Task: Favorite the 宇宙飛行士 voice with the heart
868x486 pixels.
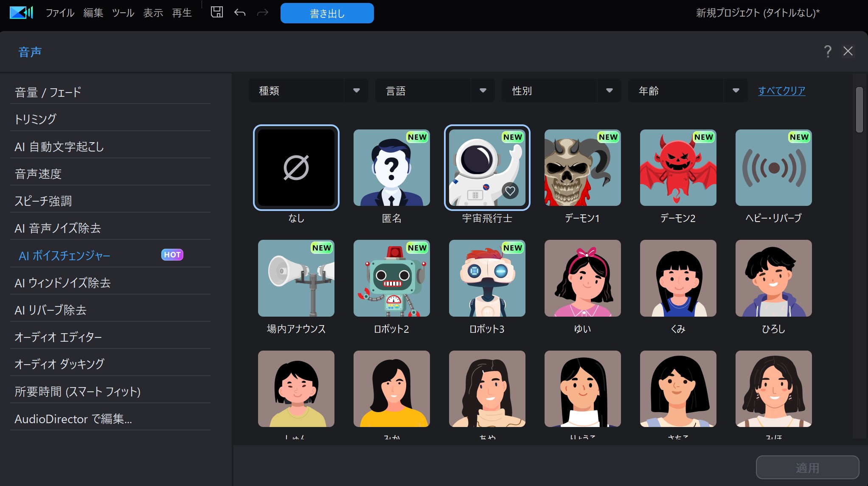Action: coord(510,191)
